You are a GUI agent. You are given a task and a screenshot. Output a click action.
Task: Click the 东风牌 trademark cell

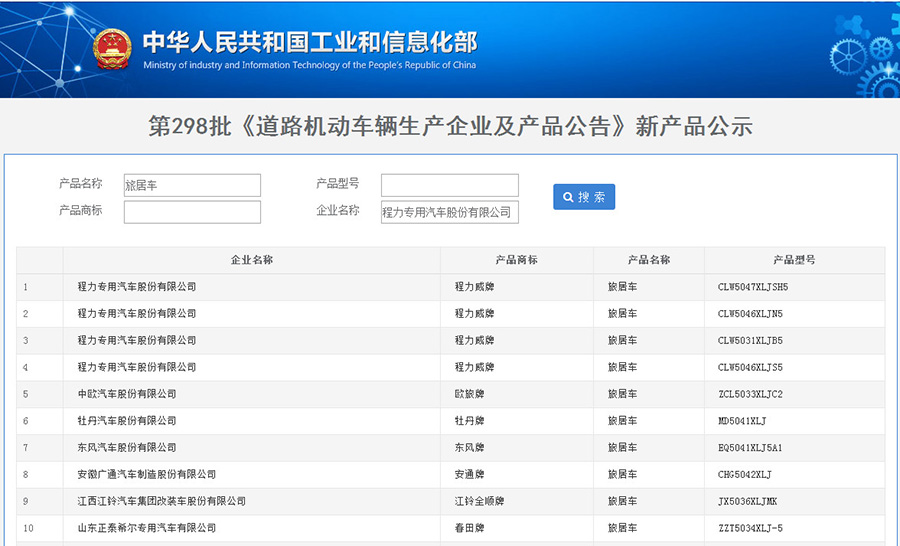point(469,448)
